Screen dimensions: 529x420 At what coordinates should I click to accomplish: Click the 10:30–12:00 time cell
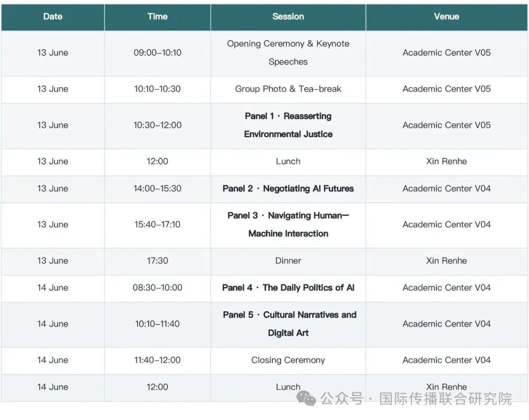coord(157,125)
